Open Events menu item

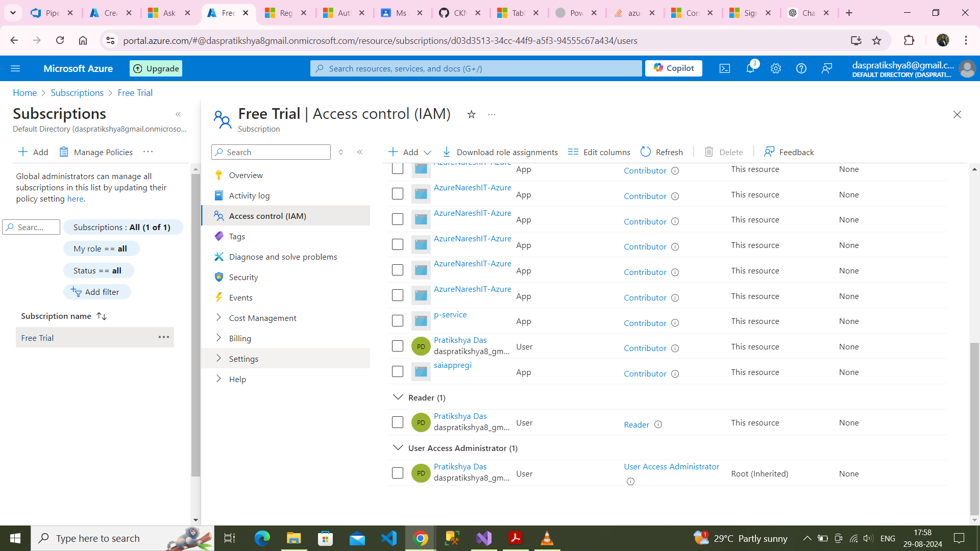coord(286,297)
